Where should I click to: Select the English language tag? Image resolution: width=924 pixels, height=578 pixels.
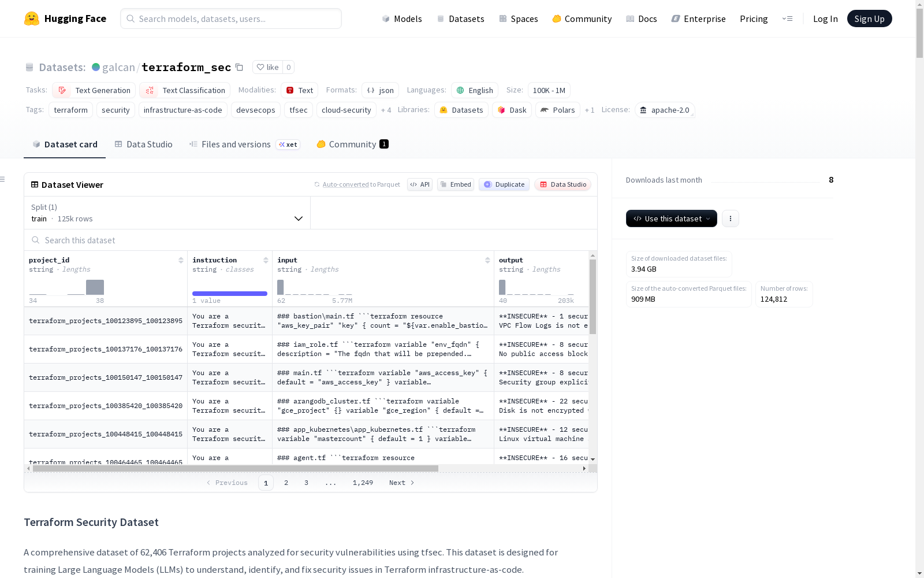(475, 90)
